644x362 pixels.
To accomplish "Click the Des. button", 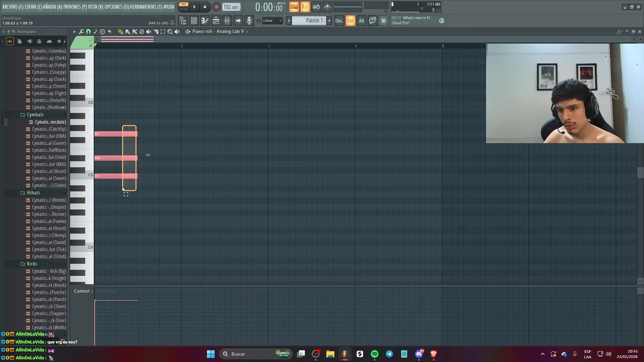I will [339, 21].
